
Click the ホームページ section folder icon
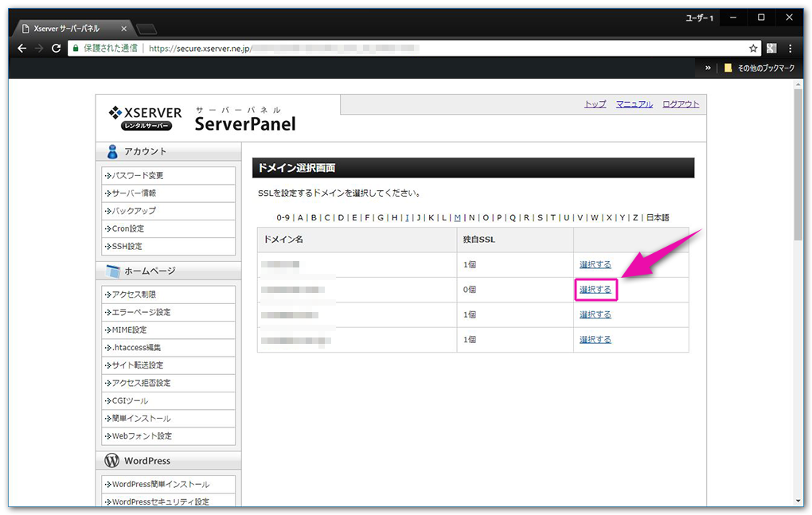pyautogui.click(x=113, y=270)
